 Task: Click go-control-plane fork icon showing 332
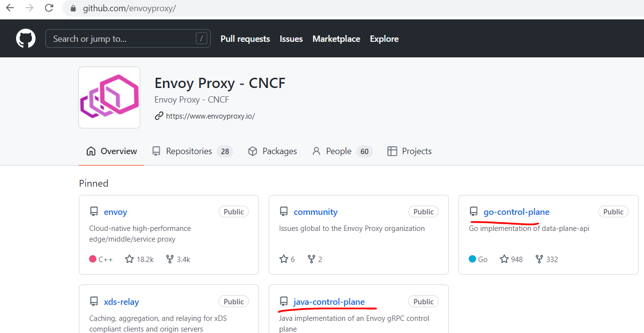(539, 259)
